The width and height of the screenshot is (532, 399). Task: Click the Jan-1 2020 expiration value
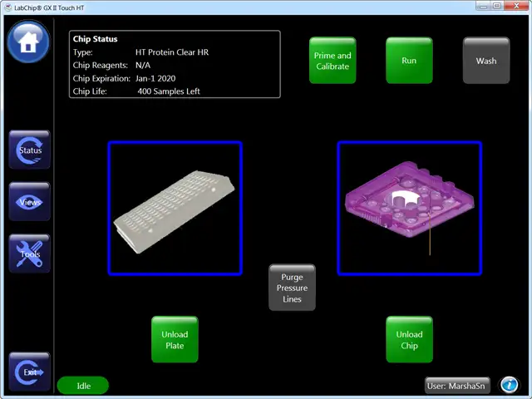(155, 78)
